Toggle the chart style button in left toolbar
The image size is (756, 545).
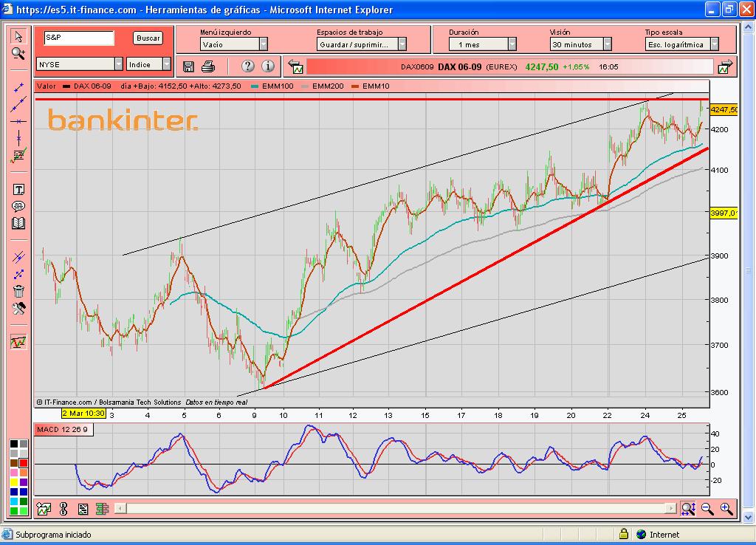coord(18,342)
